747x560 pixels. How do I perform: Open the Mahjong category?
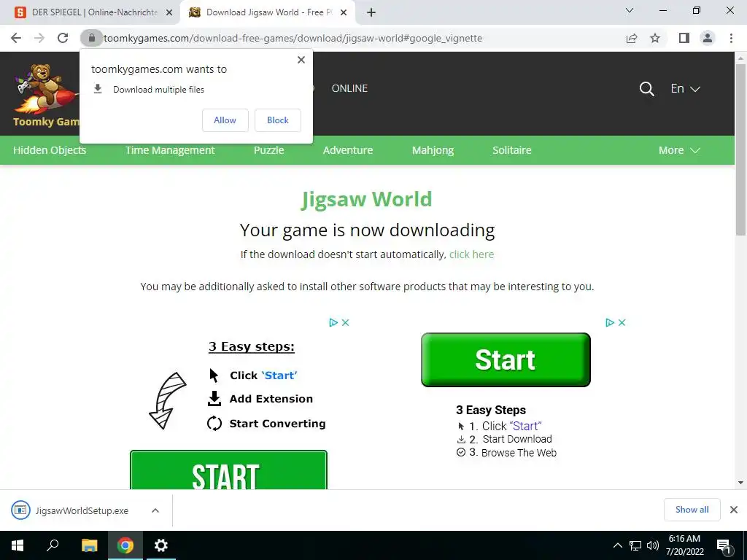[x=433, y=150]
